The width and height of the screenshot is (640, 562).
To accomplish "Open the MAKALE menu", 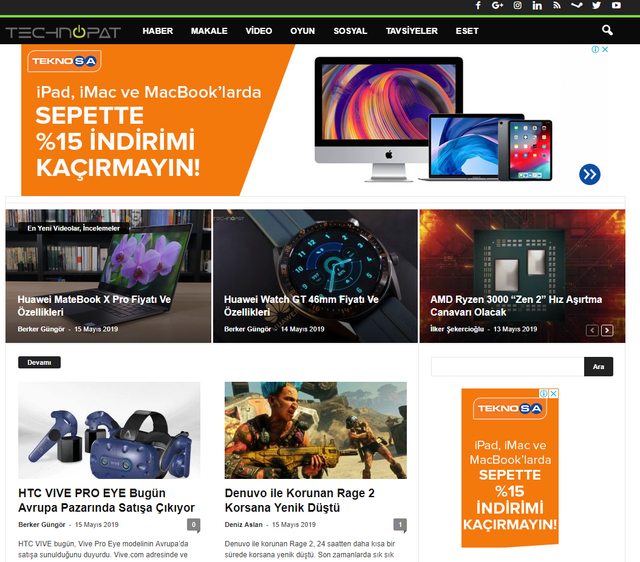I will pyautogui.click(x=209, y=31).
